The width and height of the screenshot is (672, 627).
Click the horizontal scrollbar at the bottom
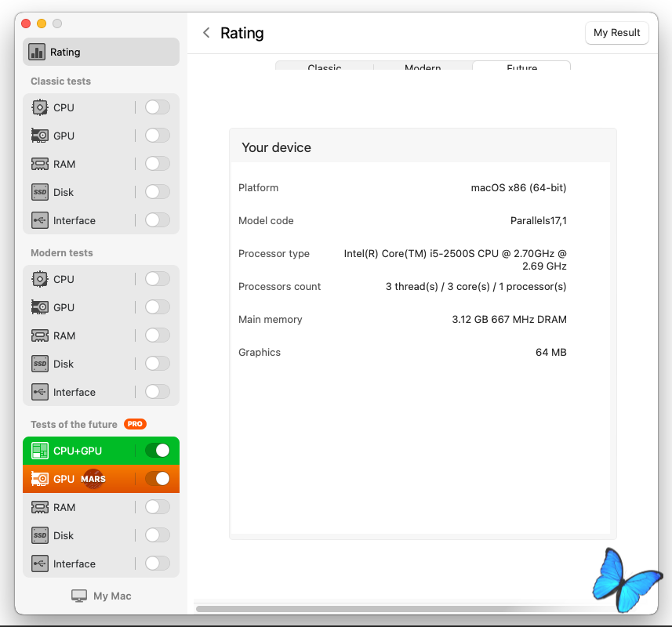click(392, 608)
